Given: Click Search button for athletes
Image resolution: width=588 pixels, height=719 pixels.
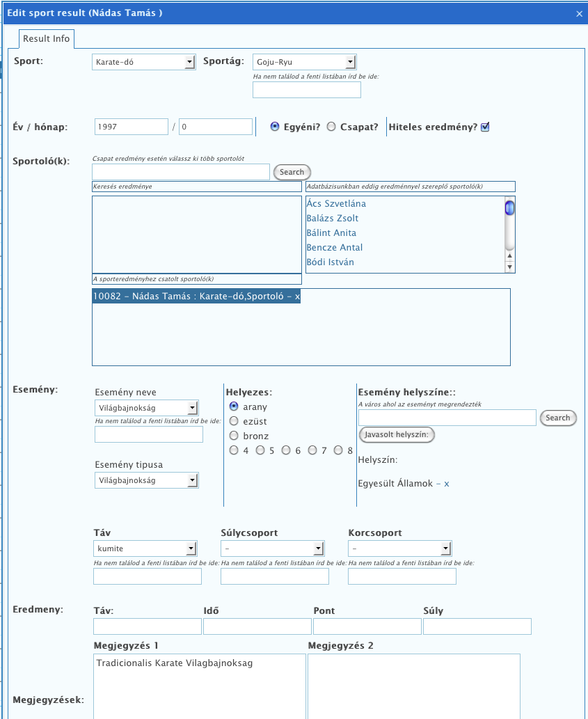Looking at the screenshot, I should tap(292, 172).
